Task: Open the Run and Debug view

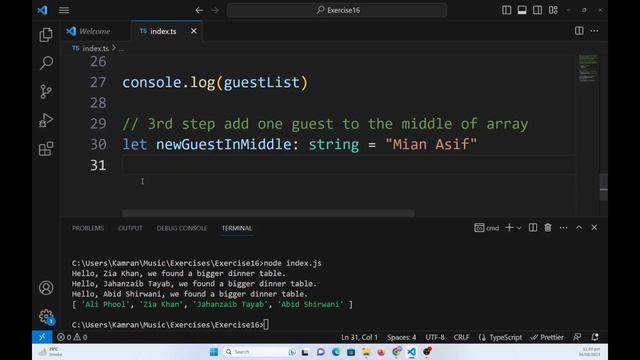Action: click(46, 120)
